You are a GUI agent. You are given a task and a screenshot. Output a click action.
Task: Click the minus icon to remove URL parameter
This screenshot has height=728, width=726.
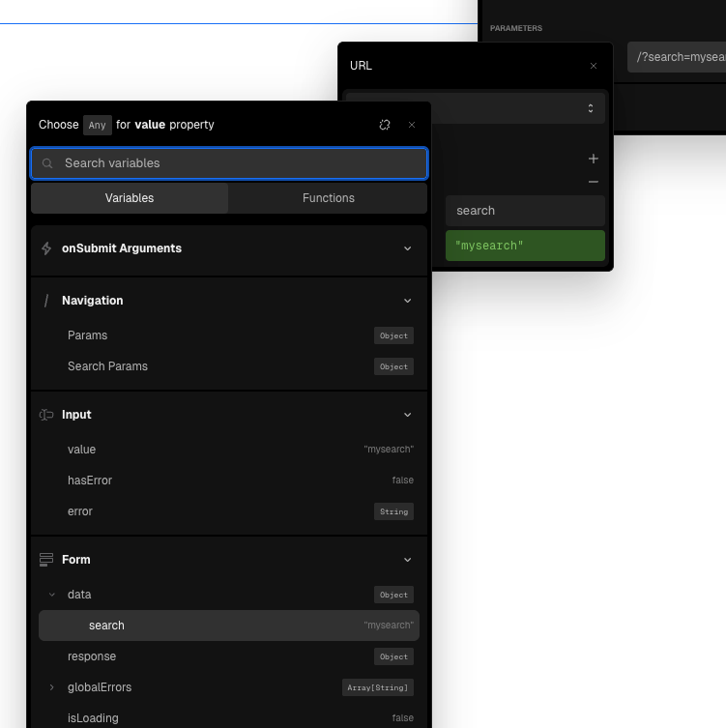[594, 182]
